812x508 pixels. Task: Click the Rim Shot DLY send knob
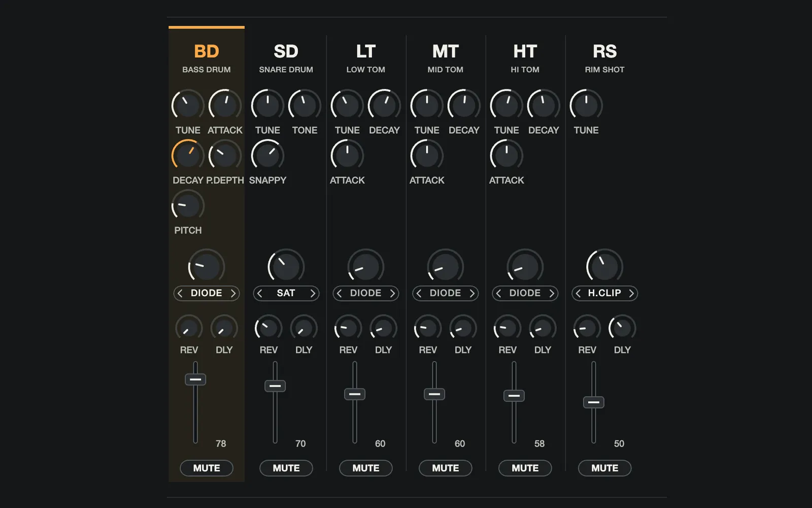(x=622, y=329)
